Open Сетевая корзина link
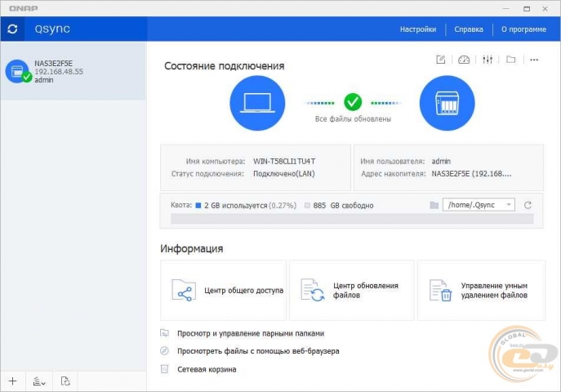This screenshot has width=561, height=392. [x=207, y=369]
